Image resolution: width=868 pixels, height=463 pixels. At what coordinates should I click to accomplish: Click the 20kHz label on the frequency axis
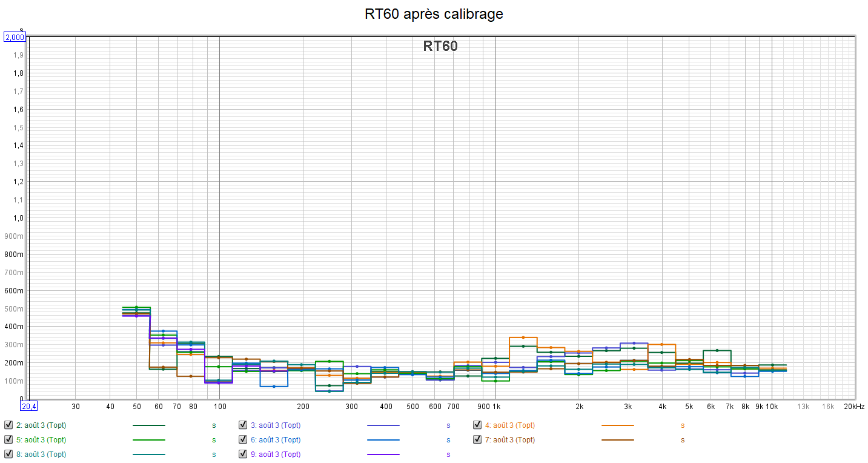(854, 406)
